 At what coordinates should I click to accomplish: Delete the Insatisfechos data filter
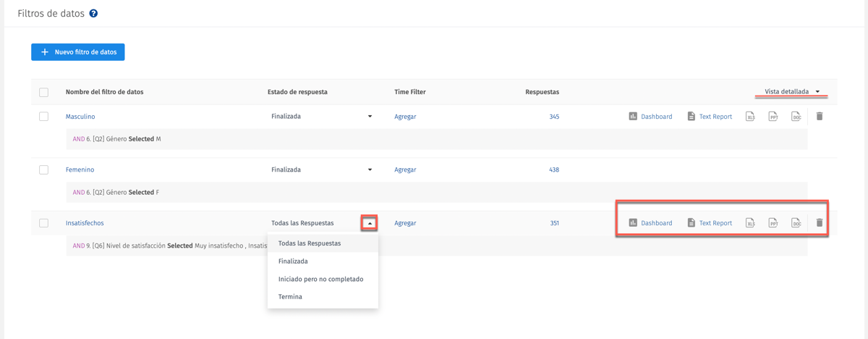click(820, 223)
